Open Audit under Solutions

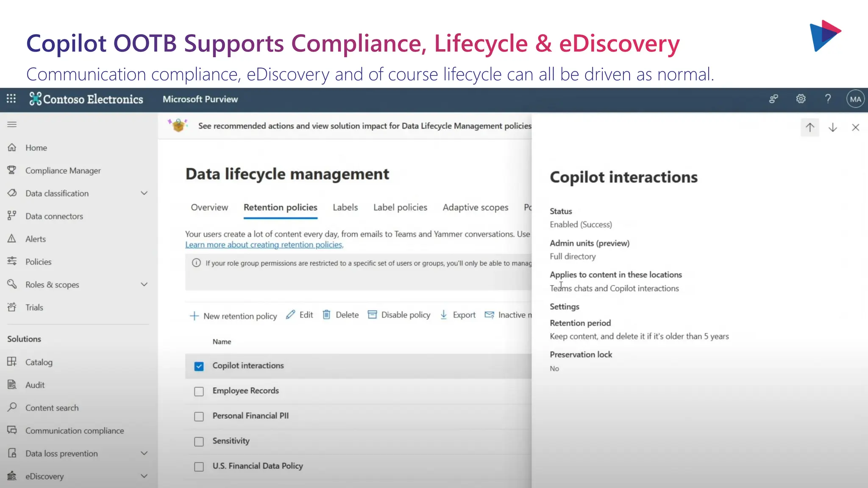coord(35,385)
